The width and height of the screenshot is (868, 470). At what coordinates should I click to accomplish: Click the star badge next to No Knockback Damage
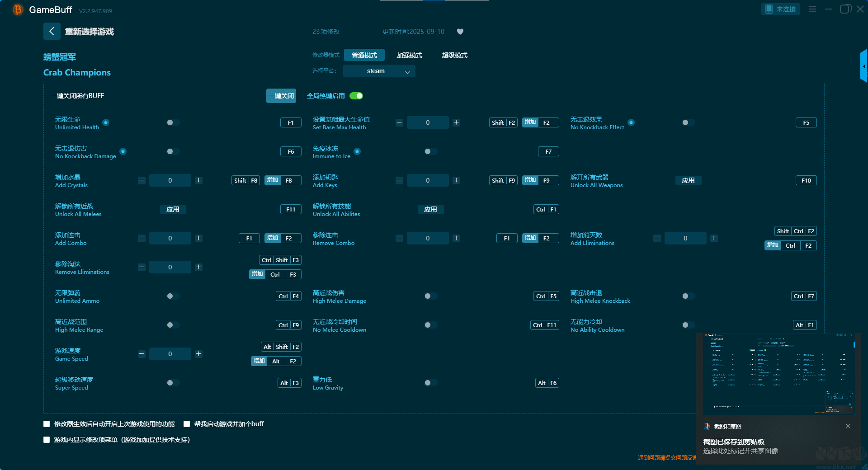123,151
